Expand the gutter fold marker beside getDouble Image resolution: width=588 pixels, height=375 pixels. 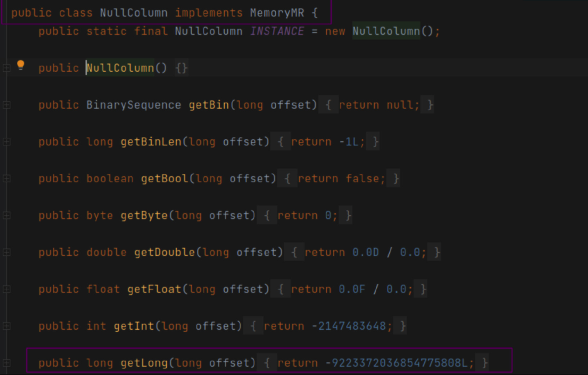coord(6,252)
